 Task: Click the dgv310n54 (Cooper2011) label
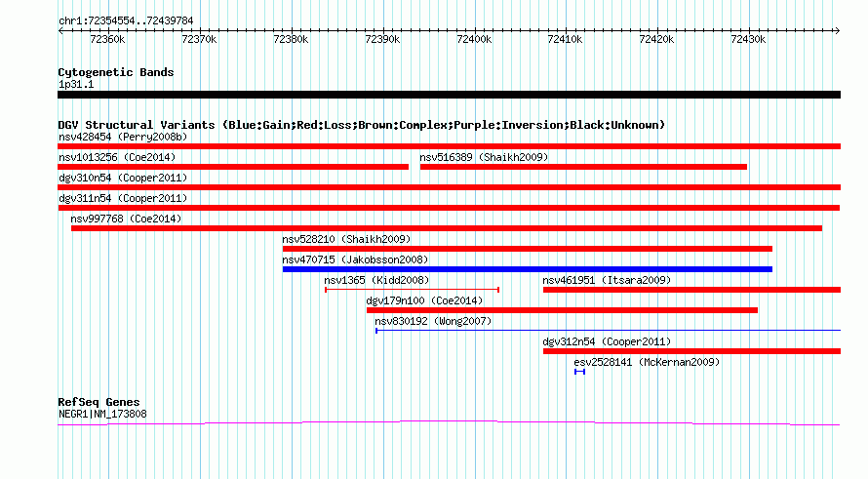pos(123,178)
